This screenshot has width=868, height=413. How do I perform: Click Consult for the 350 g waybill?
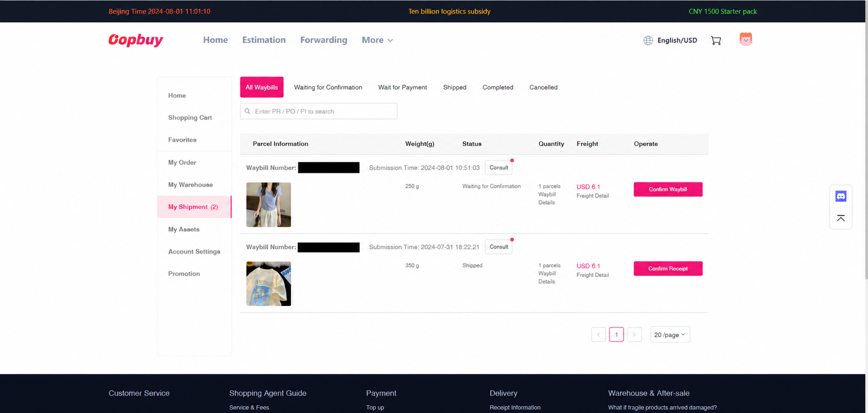click(499, 247)
